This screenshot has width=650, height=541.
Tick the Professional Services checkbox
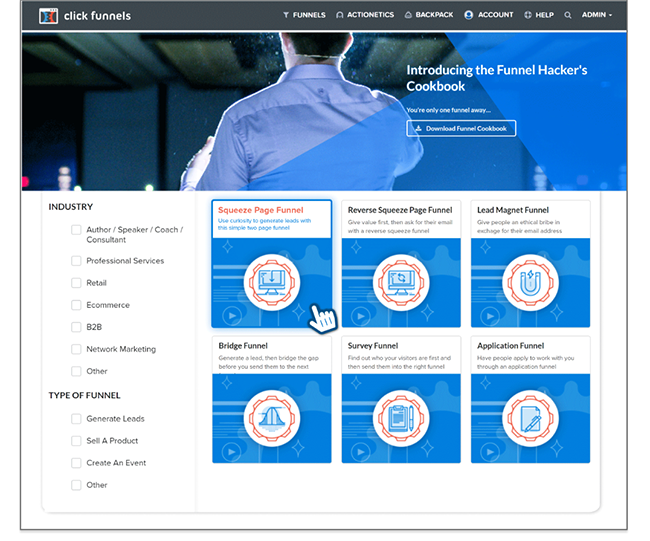point(76,261)
